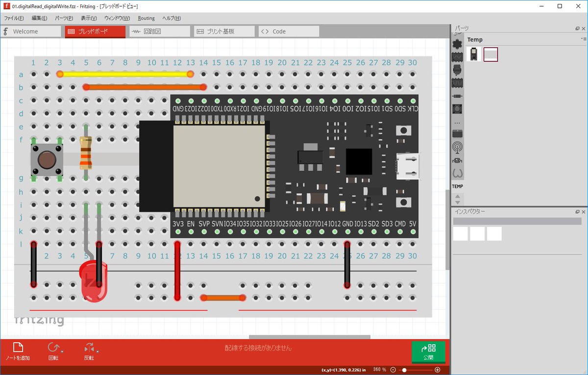The height and width of the screenshot is (375, 588).
Task: Switch to the ブレッドボード tab
Action: pos(95,31)
